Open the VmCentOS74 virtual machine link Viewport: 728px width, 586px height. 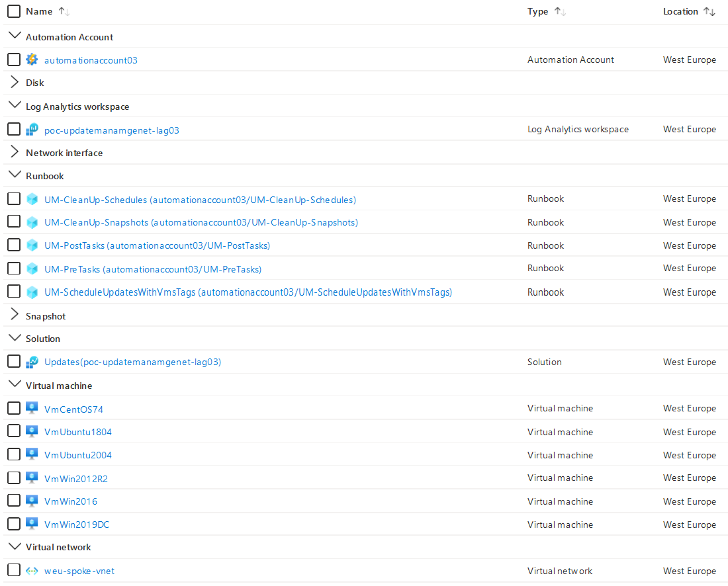click(74, 409)
